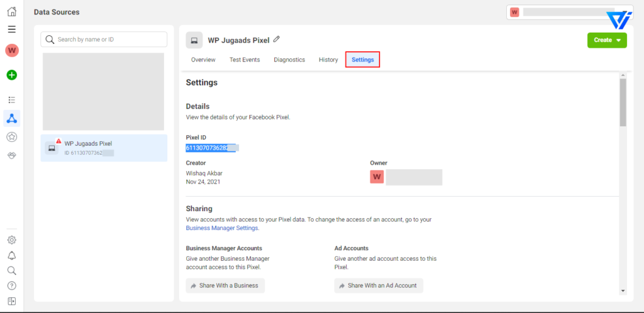
Task: Click the date Nov 24, 2021
Action: click(203, 182)
